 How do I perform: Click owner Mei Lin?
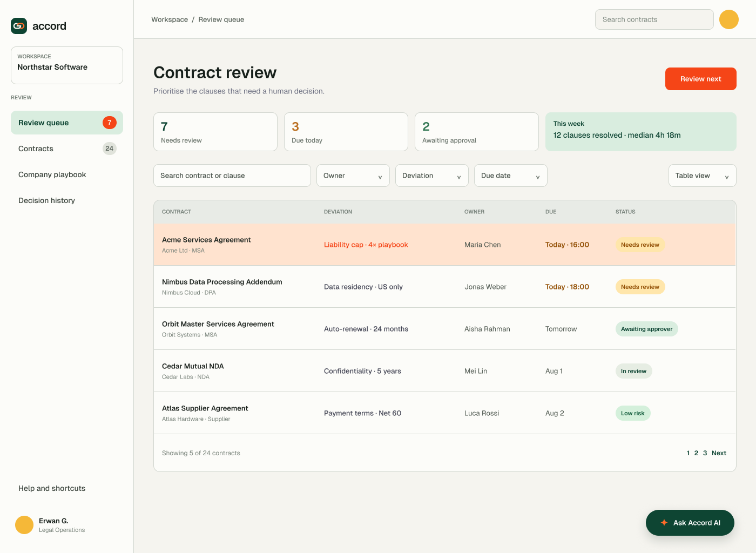(476, 371)
